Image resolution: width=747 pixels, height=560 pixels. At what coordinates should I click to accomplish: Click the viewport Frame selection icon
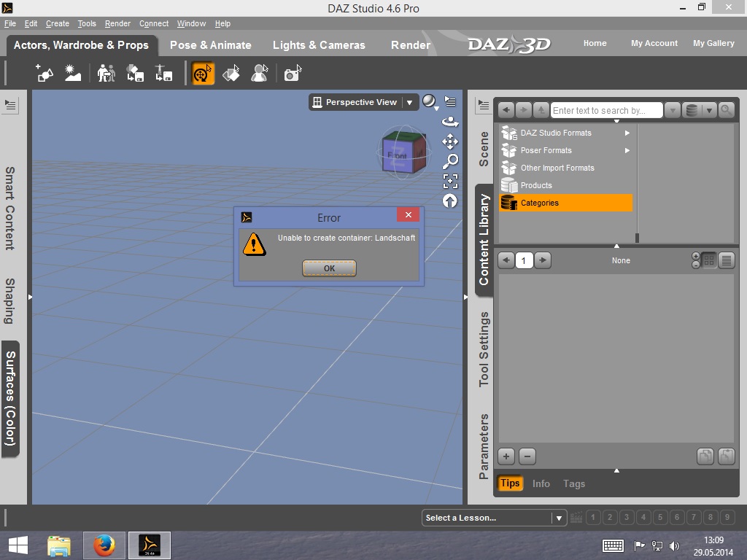[x=450, y=182]
